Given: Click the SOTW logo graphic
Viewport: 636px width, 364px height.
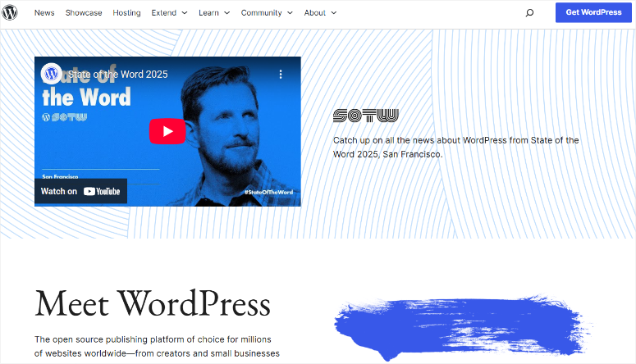Looking at the screenshot, I should 366,116.
